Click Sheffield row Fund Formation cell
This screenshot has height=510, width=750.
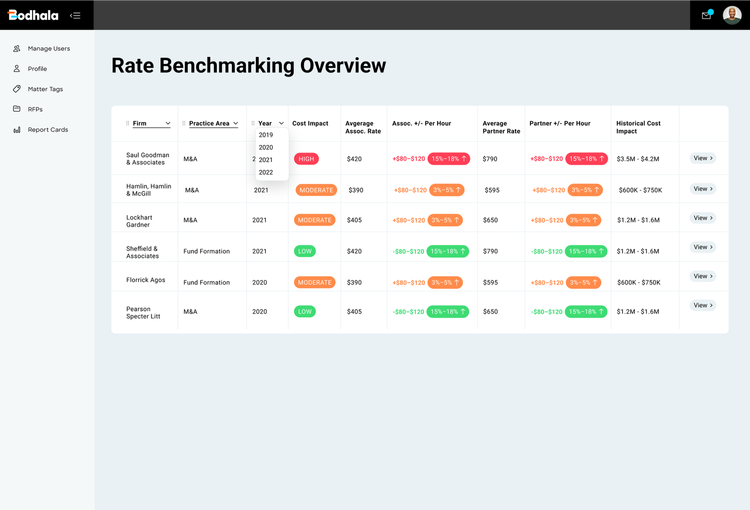(x=207, y=251)
